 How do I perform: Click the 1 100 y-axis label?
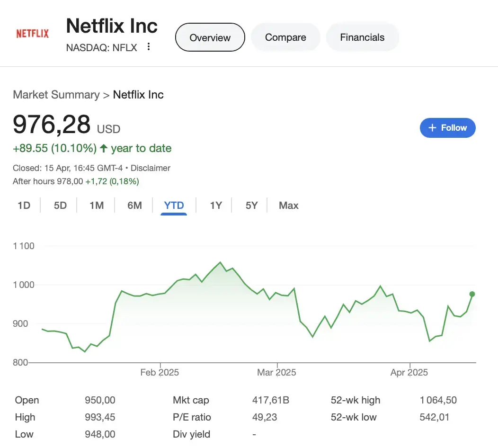[24, 246]
